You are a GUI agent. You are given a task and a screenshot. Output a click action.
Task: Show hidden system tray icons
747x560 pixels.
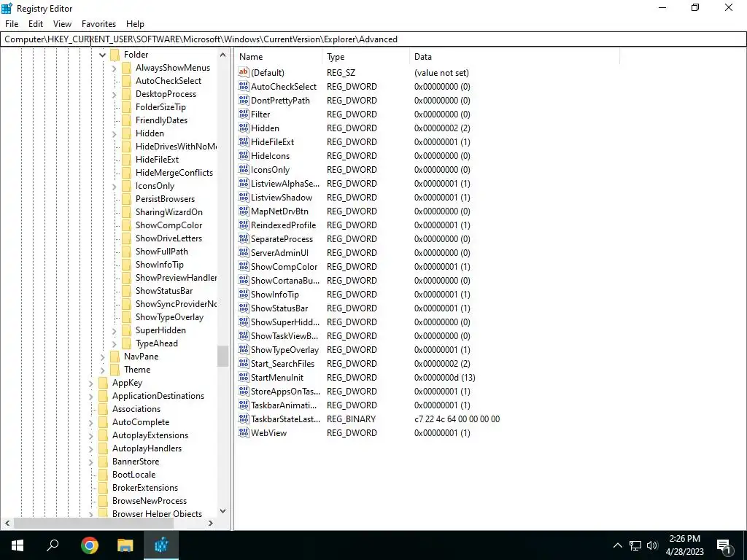(x=617, y=545)
